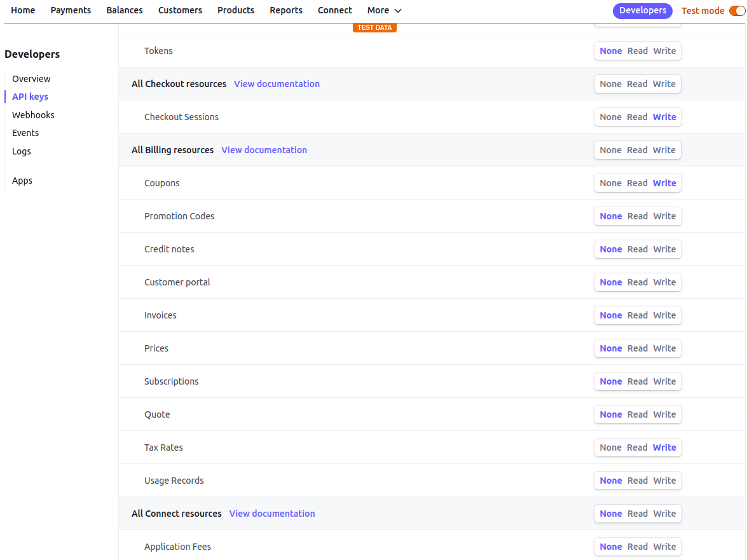Open Checkout resources View documentation link
The width and height of the screenshot is (747, 560).
pyautogui.click(x=277, y=84)
